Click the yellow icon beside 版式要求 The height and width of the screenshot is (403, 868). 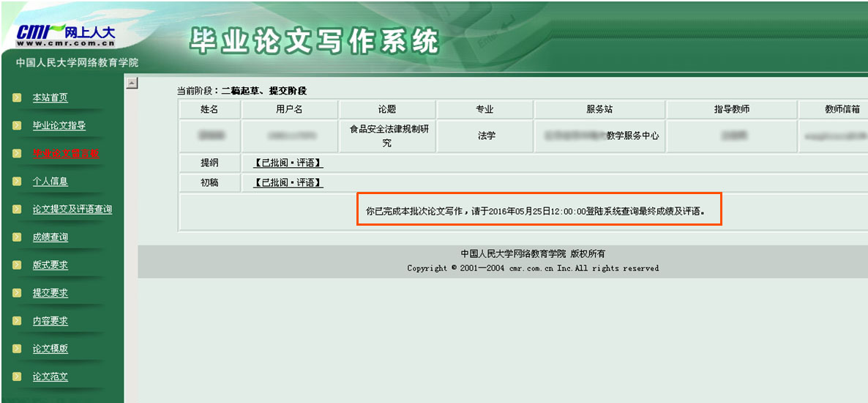[x=17, y=265]
